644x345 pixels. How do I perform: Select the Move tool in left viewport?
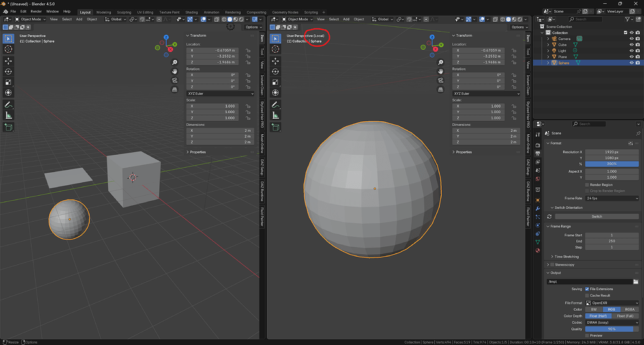[8, 61]
